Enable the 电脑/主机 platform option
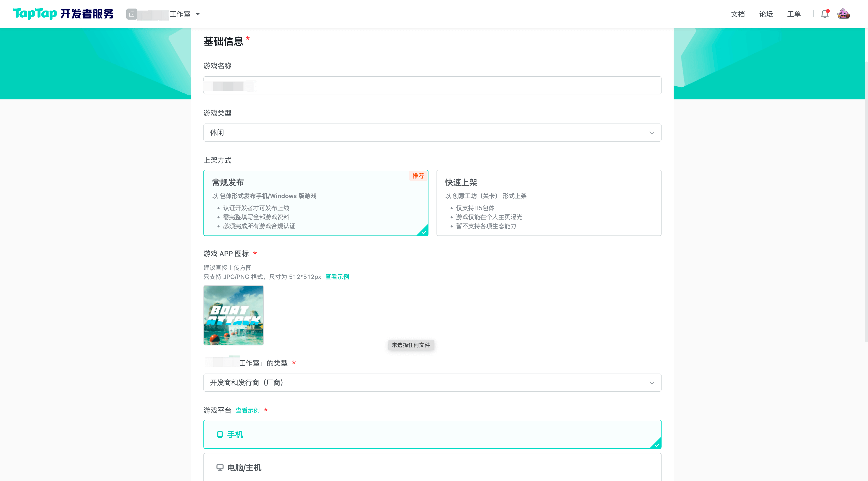 [x=432, y=467]
